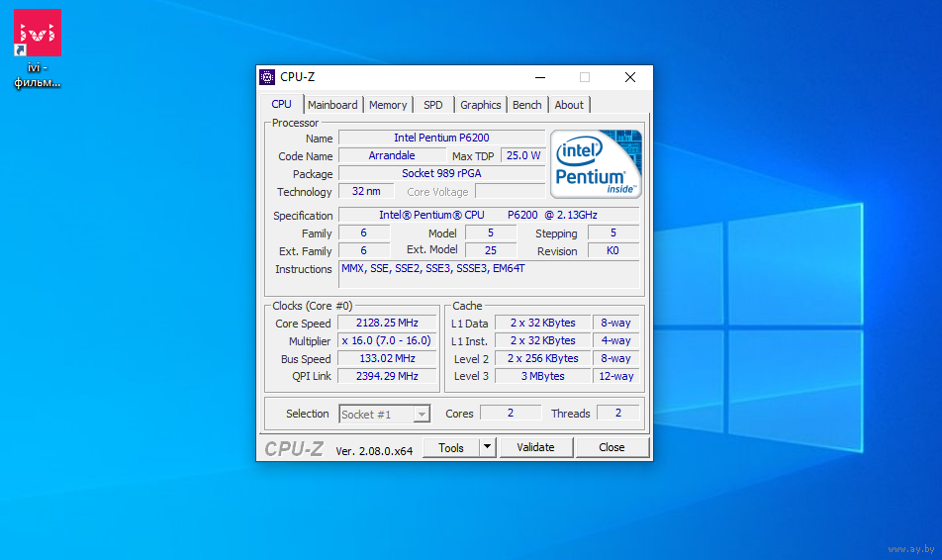Expand the Tools dropdown arrow

487,447
